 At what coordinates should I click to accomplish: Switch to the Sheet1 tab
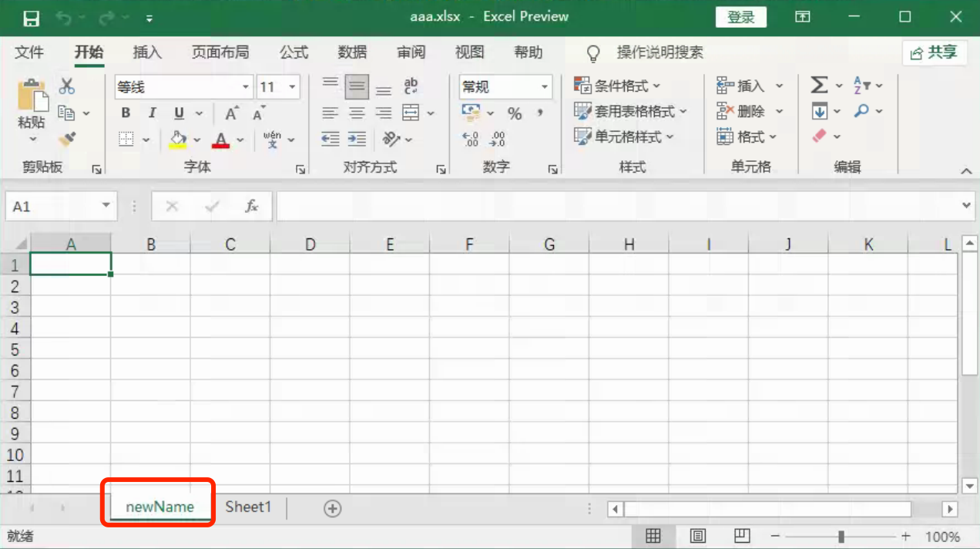point(248,507)
